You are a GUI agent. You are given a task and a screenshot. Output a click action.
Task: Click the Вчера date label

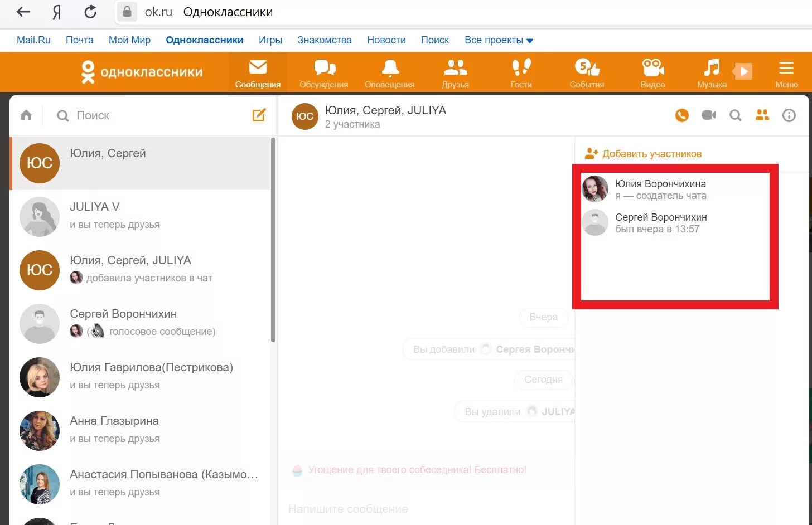tap(544, 317)
